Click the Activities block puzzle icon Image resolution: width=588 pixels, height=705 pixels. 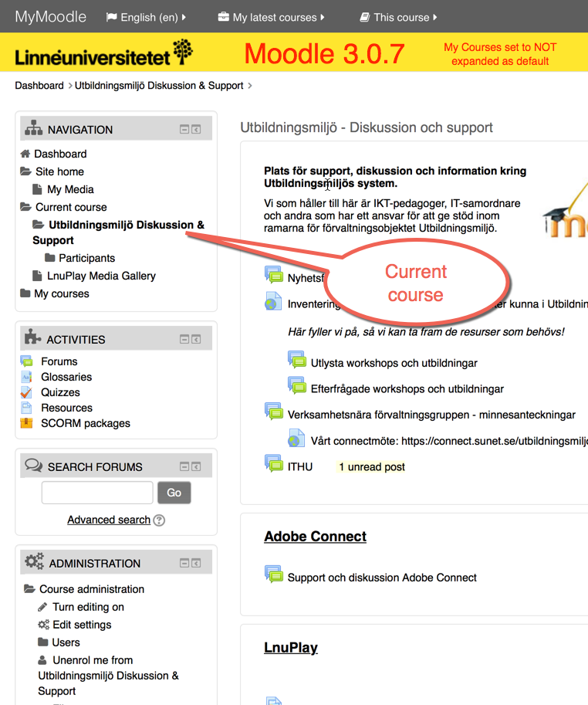(x=32, y=337)
